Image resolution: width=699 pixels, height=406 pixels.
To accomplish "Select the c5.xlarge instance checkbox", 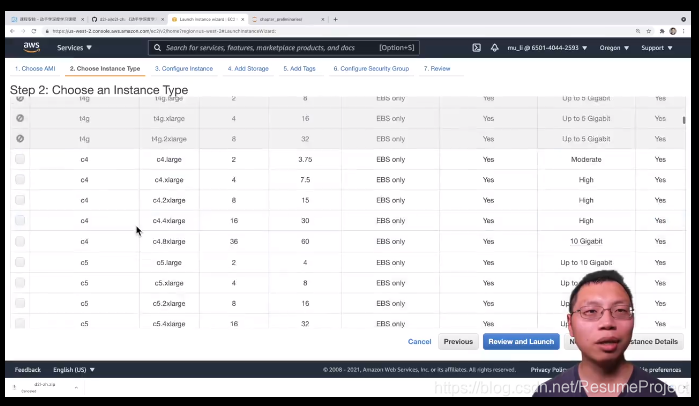I will (x=20, y=283).
